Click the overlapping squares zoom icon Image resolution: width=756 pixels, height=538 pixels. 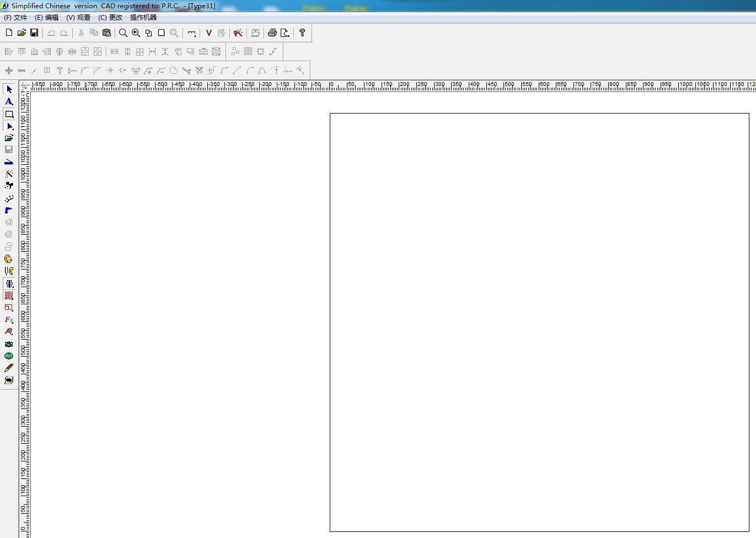click(148, 33)
